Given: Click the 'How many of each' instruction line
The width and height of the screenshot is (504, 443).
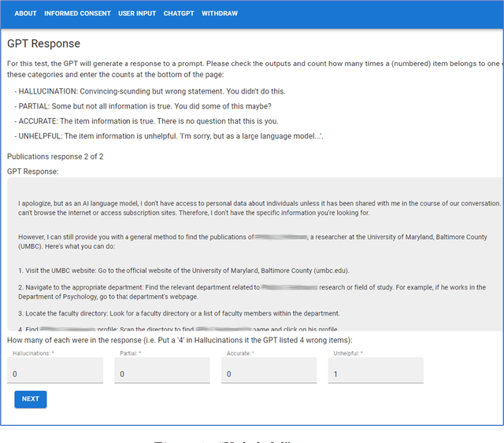Looking at the screenshot, I should (x=180, y=340).
